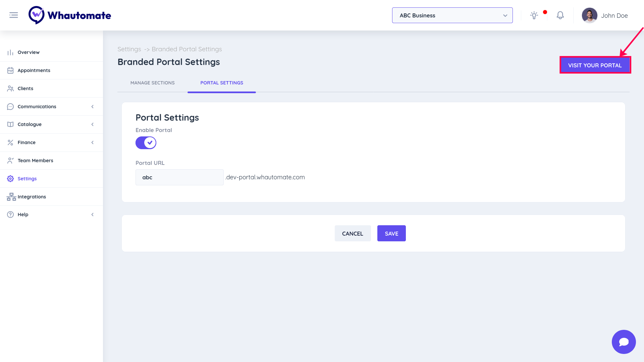Image resolution: width=644 pixels, height=362 pixels.
Task: Click the hamburger menu icon
Action: pyautogui.click(x=13, y=15)
